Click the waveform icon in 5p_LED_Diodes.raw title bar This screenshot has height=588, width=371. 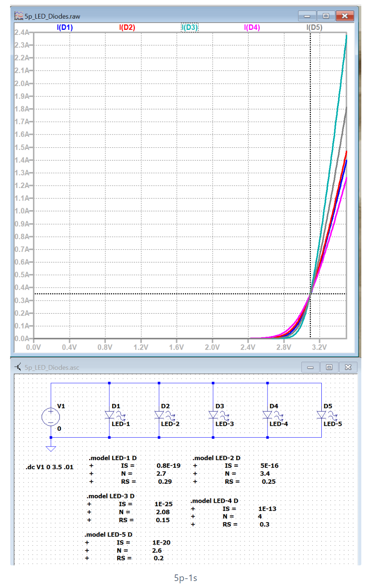pyautogui.click(x=19, y=16)
